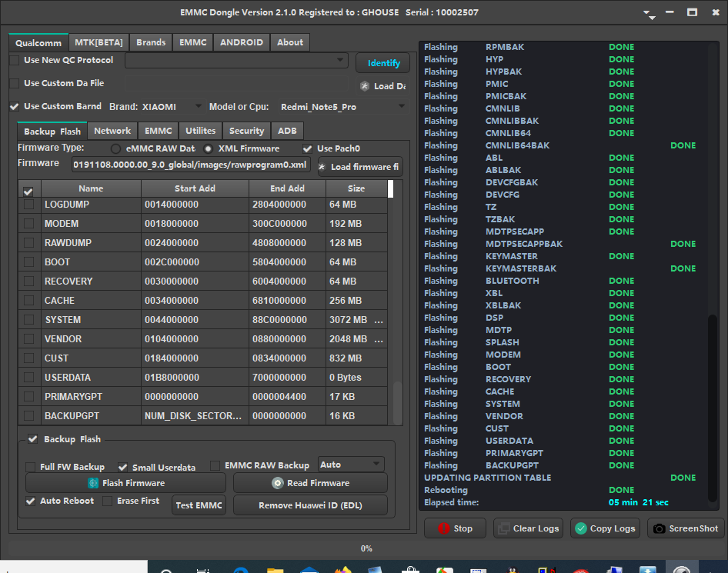Switch to the MTK[BETA] tab
Image resolution: width=728 pixels, height=573 pixels.
pos(99,42)
